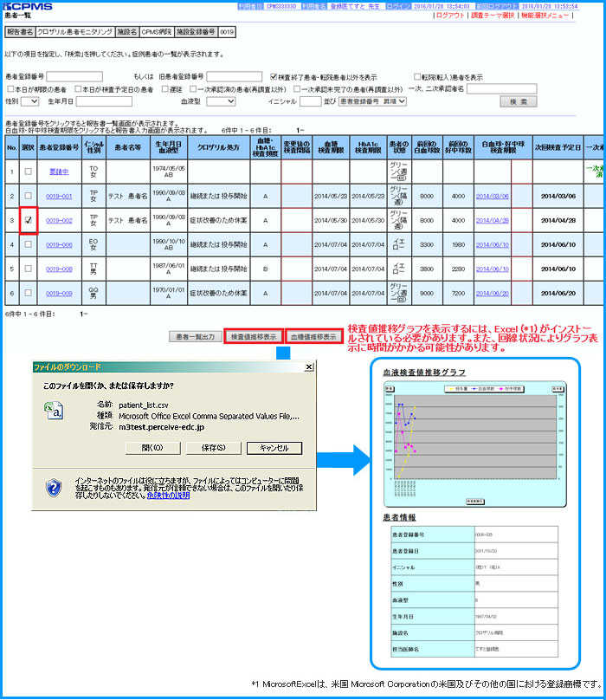The height and width of the screenshot is (700, 606).
Task: Click the security shield icon in dialog
Action: [x=55, y=486]
